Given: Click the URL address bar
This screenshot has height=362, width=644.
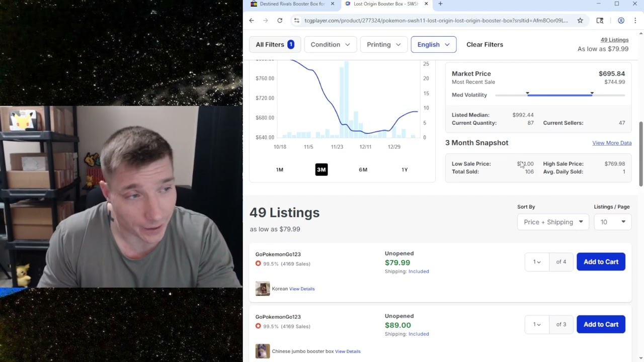Looking at the screenshot, I should pos(436,21).
